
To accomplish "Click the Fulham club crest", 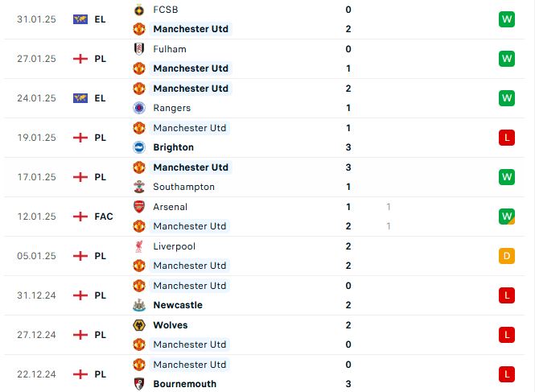I will click(x=139, y=49).
